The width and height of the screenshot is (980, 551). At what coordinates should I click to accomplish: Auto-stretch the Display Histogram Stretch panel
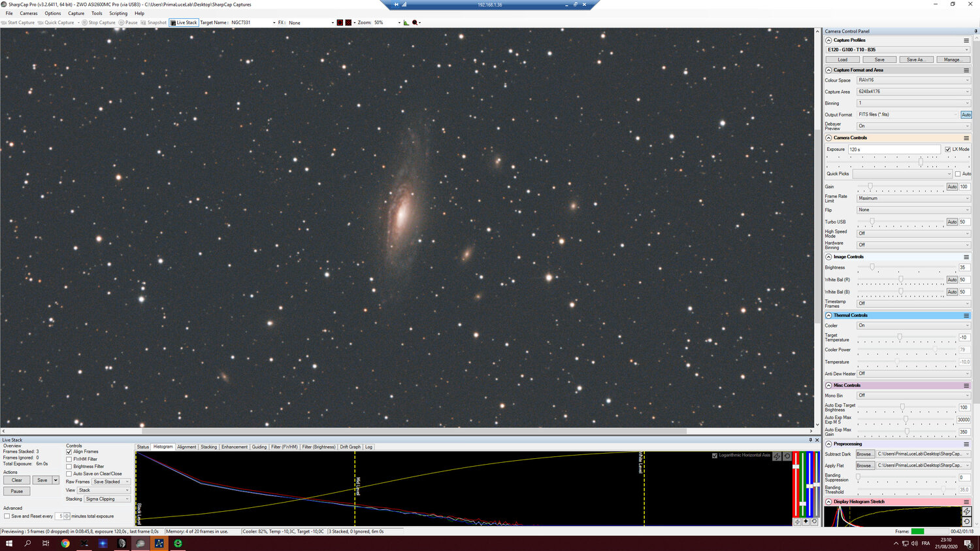point(967,511)
